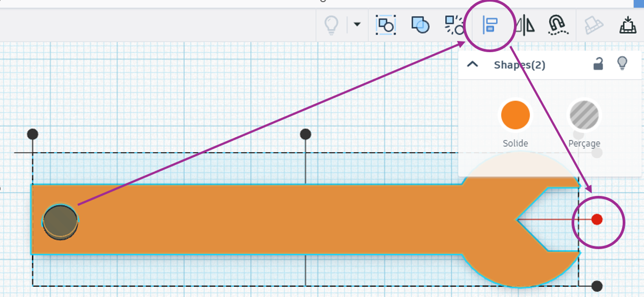Click the Align tool icon
The height and width of the screenshot is (297, 644).
coord(490,25)
